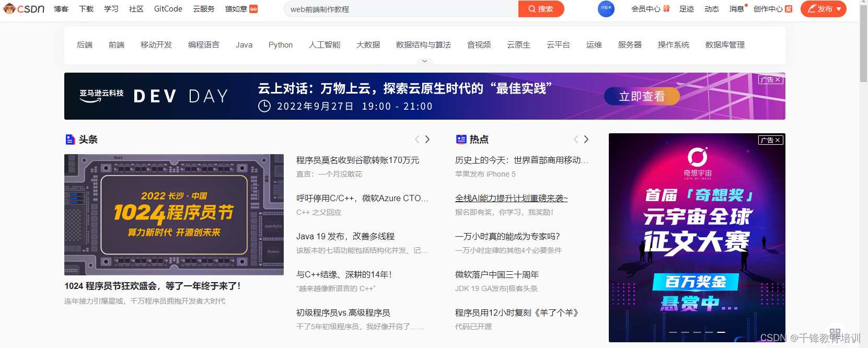Open Java 19 发布，改善多线程 article
This screenshot has width=868, height=348.
(x=345, y=236)
